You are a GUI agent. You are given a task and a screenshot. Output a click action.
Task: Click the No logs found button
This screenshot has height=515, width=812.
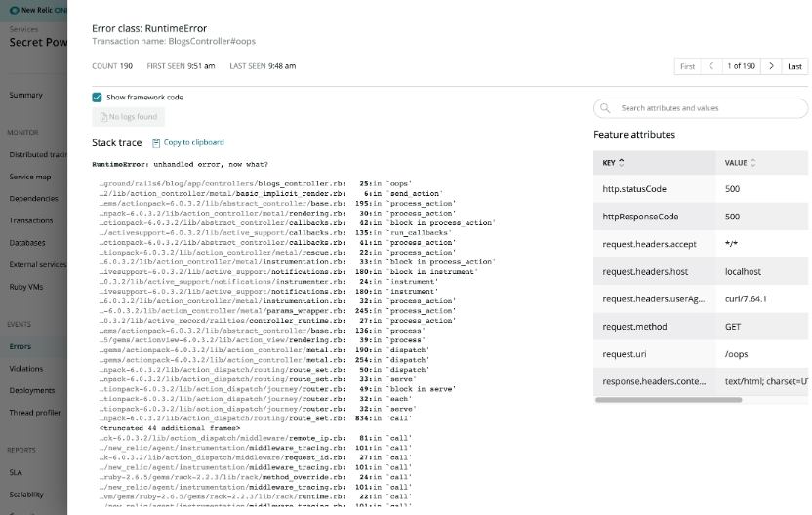[x=129, y=117]
